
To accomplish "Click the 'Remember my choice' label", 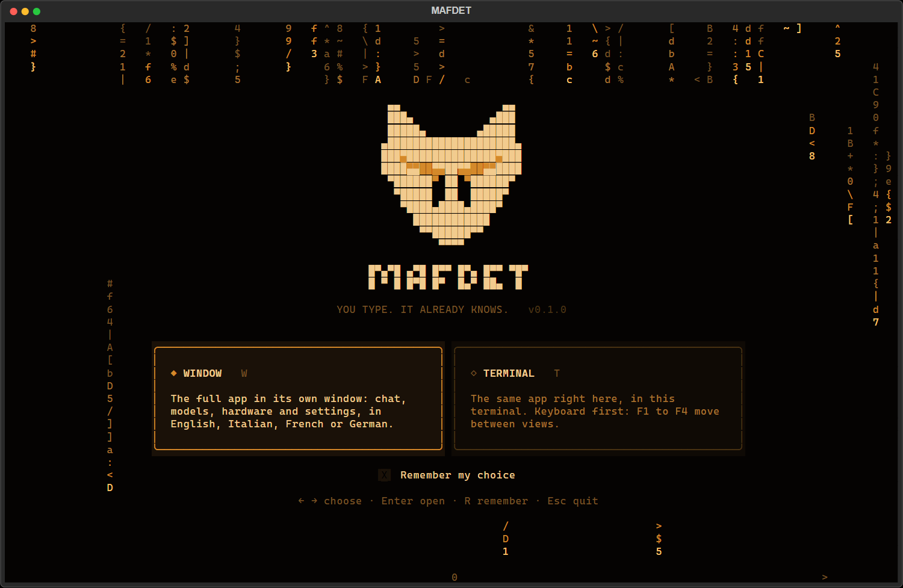I will coord(458,475).
